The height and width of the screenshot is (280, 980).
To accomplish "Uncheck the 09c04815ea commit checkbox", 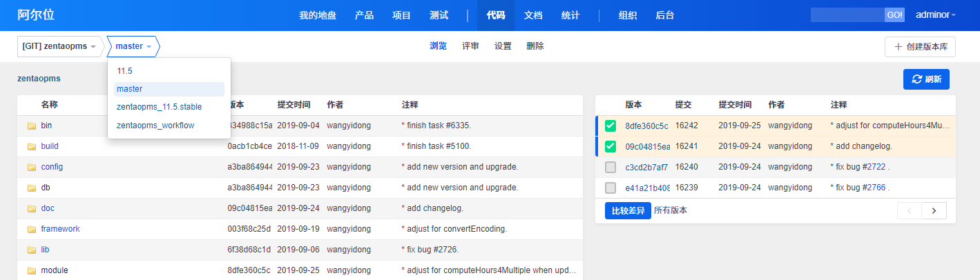I will tap(611, 146).
